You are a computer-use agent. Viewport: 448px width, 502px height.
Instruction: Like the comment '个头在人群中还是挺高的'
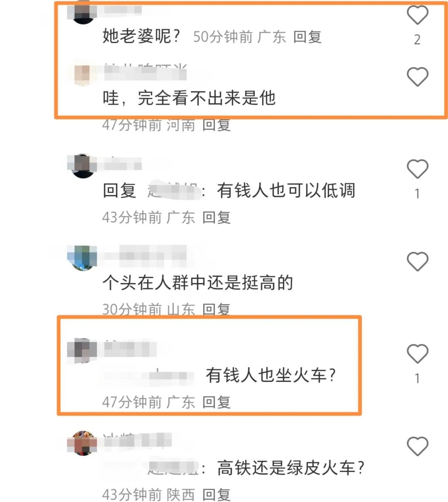(x=417, y=262)
